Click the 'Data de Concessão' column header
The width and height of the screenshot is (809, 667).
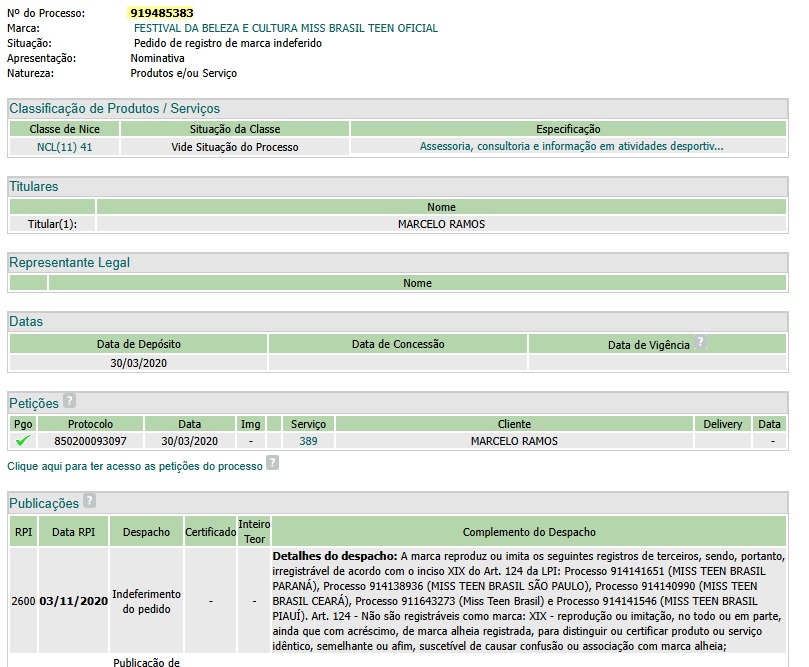point(398,344)
